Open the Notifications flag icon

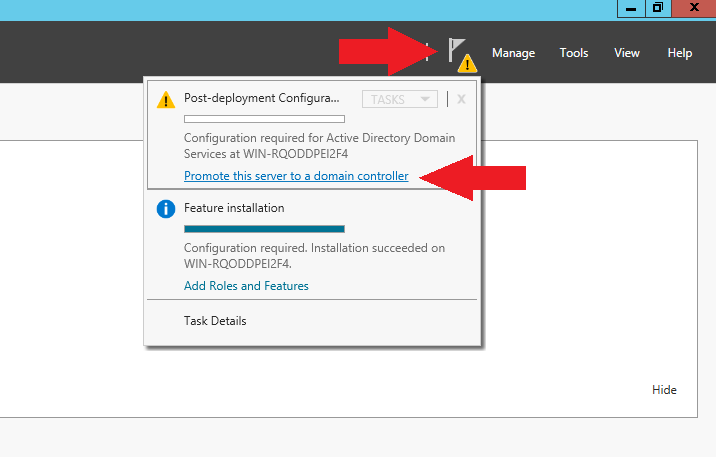point(458,52)
